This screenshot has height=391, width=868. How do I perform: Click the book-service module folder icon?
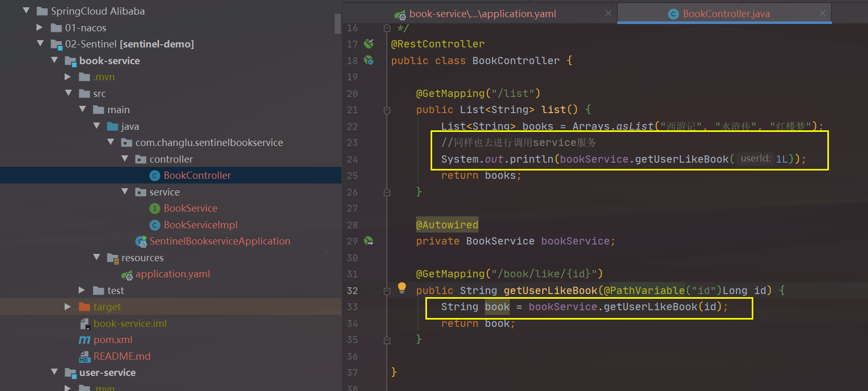pyautogui.click(x=70, y=61)
